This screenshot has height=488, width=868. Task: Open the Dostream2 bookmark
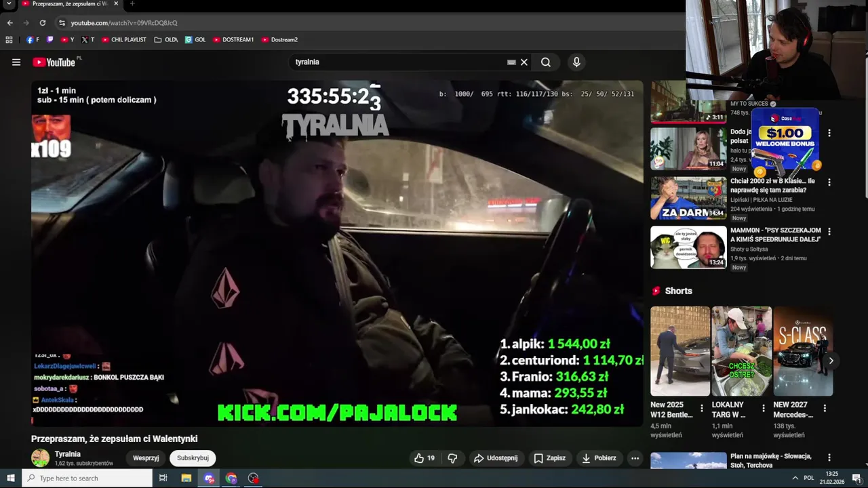pyautogui.click(x=279, y=40)
